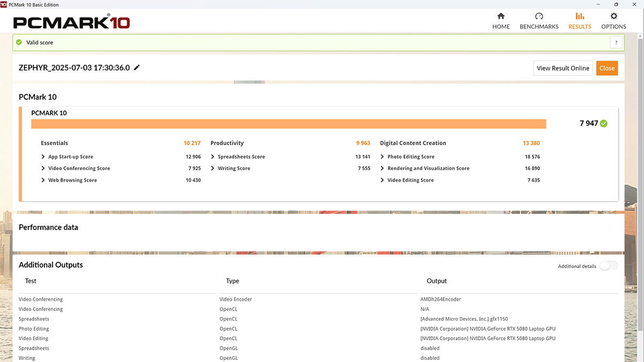
Task: Click the Valid score message
Action: [x=40, y=42]
